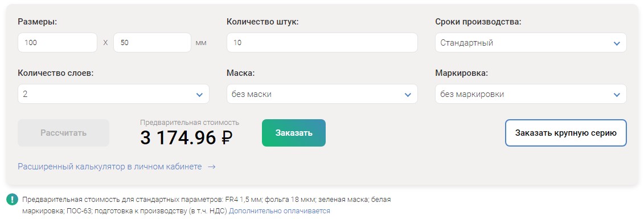
Task: Click the chevron arrow in Количество слоев field
Action: 199,95
